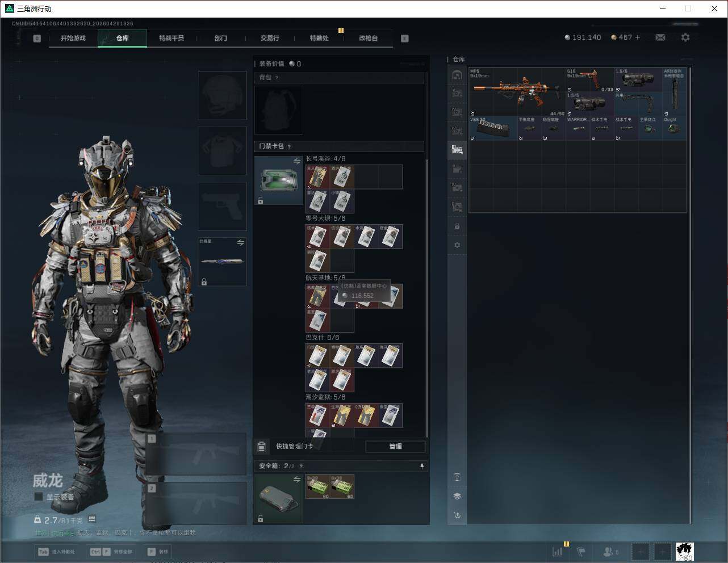The width and height of the screenshot is (728, 563).
Task: Click the swap arrows on the melee weapon slot
Action: coord(240,243)
